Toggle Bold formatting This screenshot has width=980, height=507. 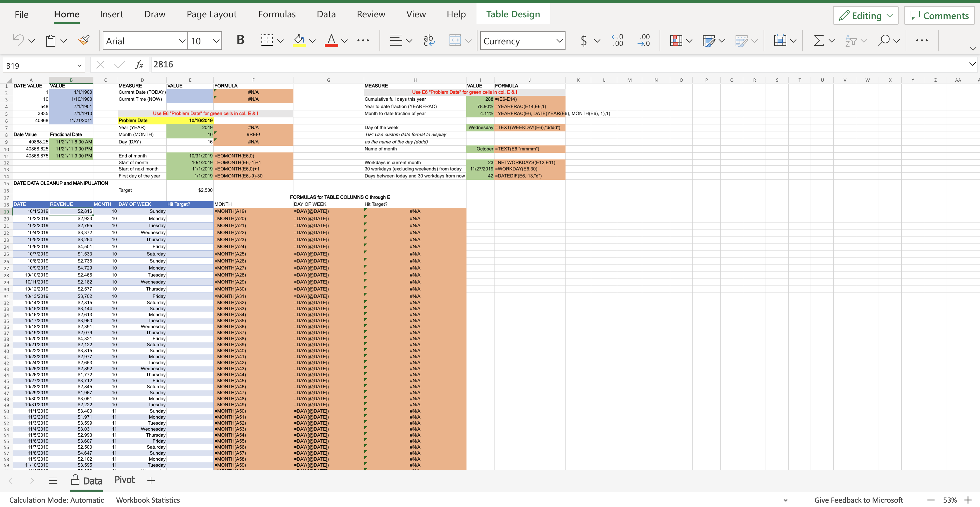tap(240, 40)
